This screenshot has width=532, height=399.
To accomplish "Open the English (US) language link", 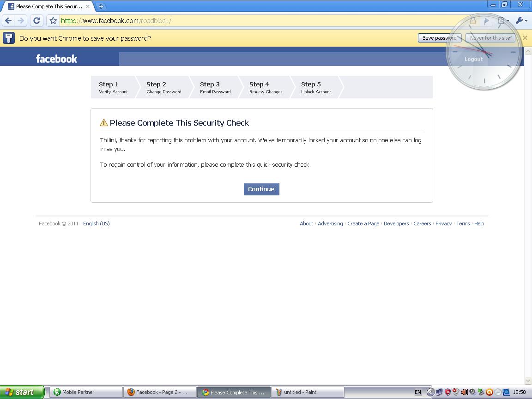I will (x=97, y=224).
